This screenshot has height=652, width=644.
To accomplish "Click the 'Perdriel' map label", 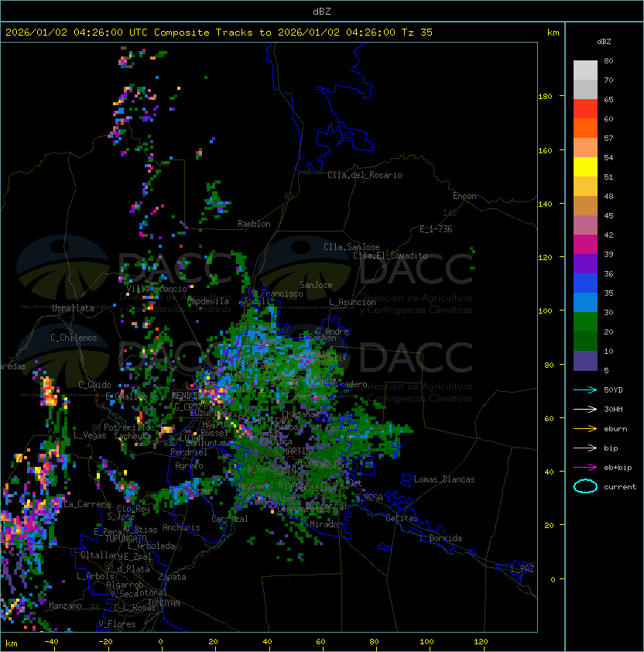I will point(189,452).
